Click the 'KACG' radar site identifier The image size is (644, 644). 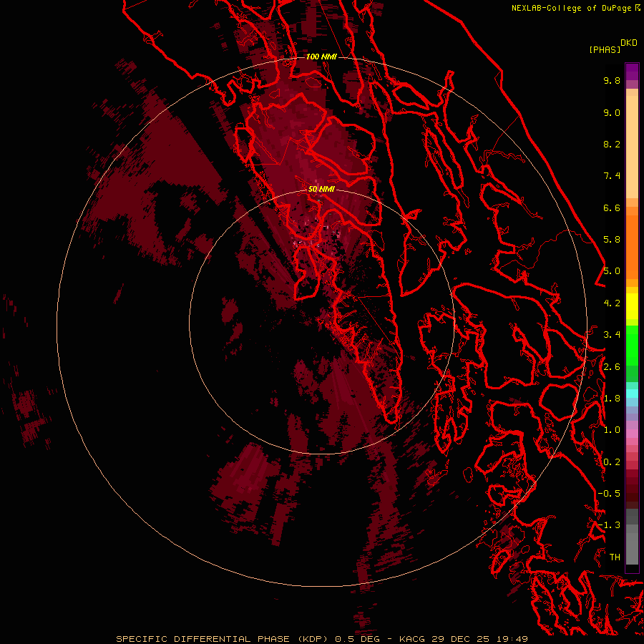point(413,639)
